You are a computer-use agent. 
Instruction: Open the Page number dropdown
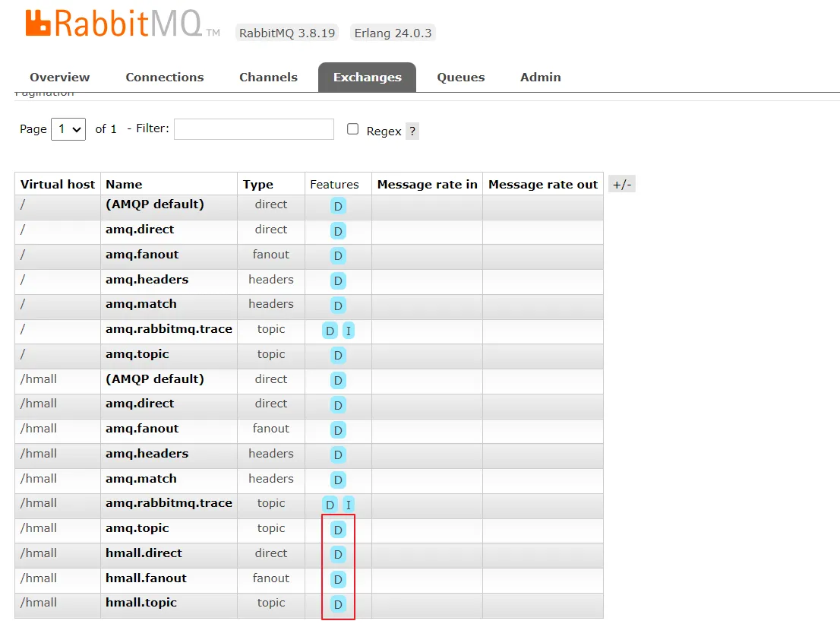[68, 129]
